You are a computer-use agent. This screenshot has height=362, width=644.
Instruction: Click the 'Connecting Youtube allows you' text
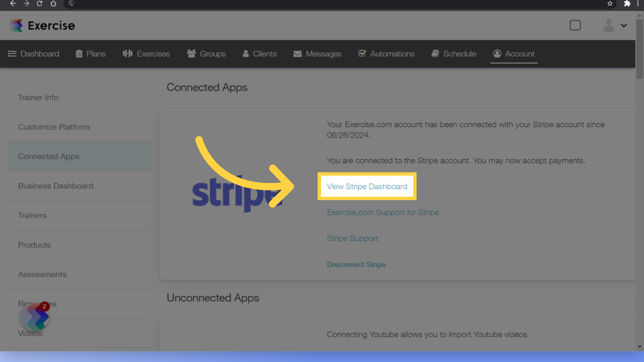428,335
